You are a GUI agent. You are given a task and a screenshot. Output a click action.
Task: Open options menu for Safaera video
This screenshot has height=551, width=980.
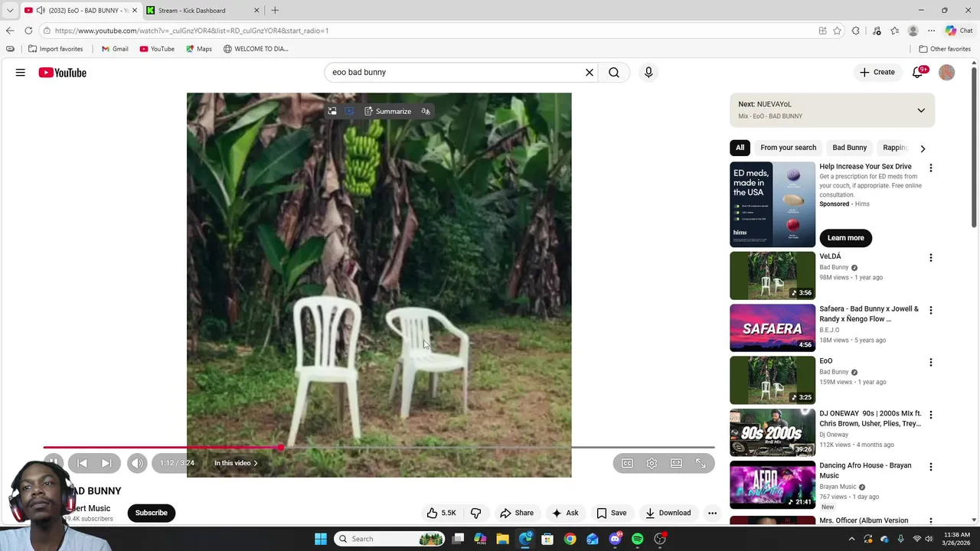pyautogui.click(x=931, y=310)
